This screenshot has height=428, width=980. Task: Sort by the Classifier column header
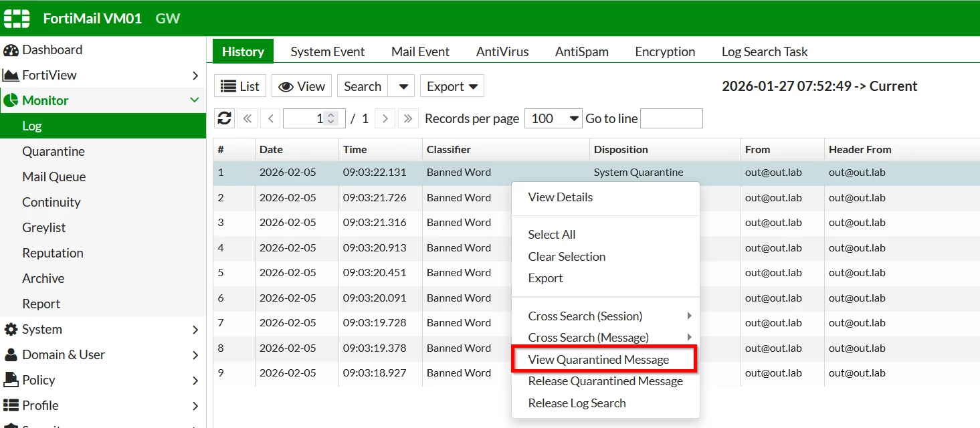pos(506,150)
